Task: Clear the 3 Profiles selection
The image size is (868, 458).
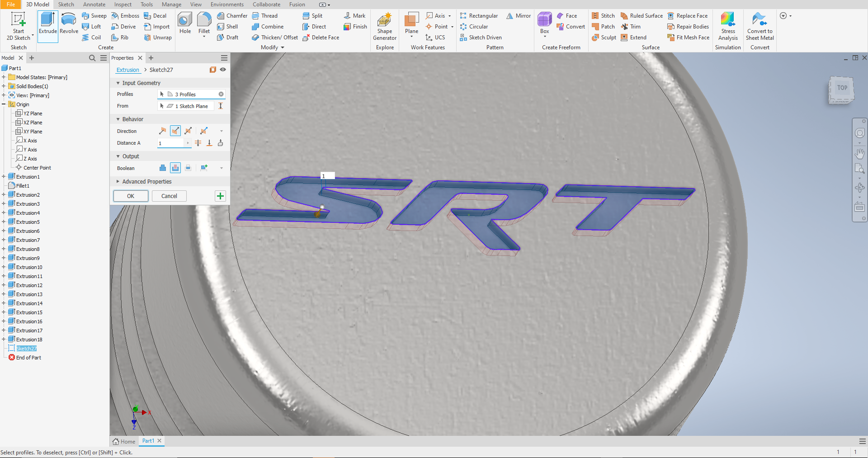Action: (221, 94)
